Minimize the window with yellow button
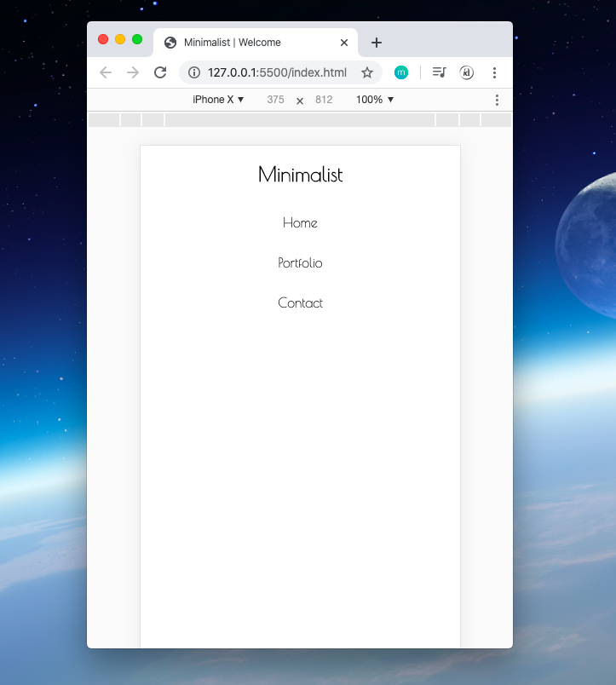616x685 pixels. click(x=120, y=39)
